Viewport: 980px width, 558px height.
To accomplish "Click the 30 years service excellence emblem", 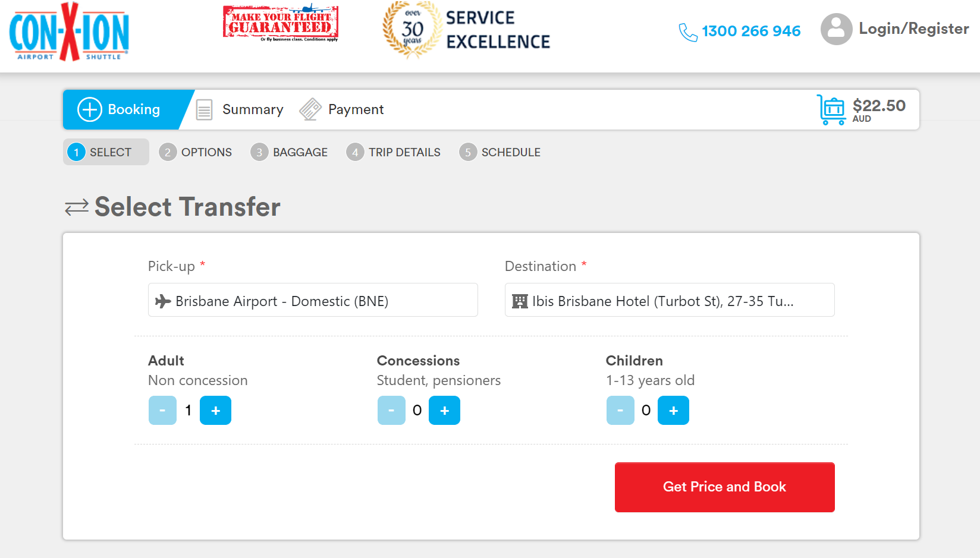I will tap(412, 29).
